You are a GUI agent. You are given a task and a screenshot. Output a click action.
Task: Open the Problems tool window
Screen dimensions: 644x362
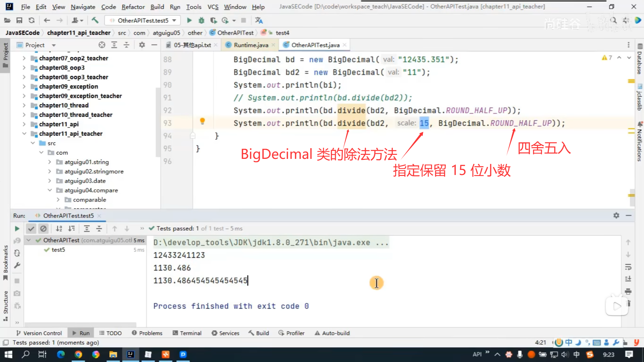click(147, 333)
